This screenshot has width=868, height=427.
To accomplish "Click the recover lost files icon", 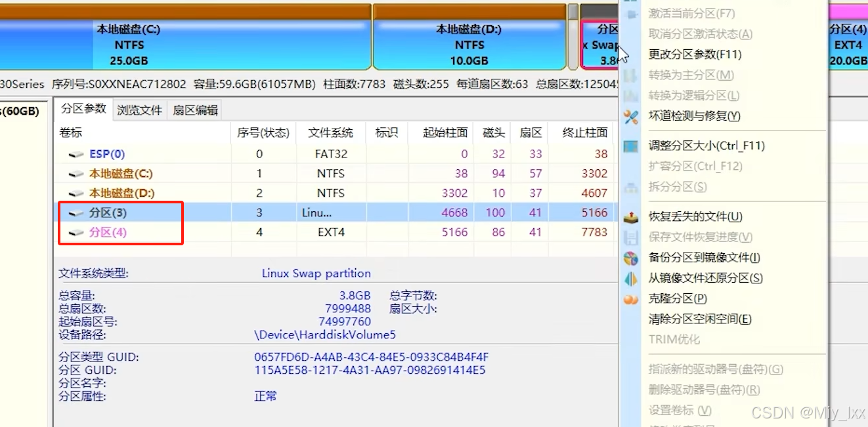I will point(631,217).
